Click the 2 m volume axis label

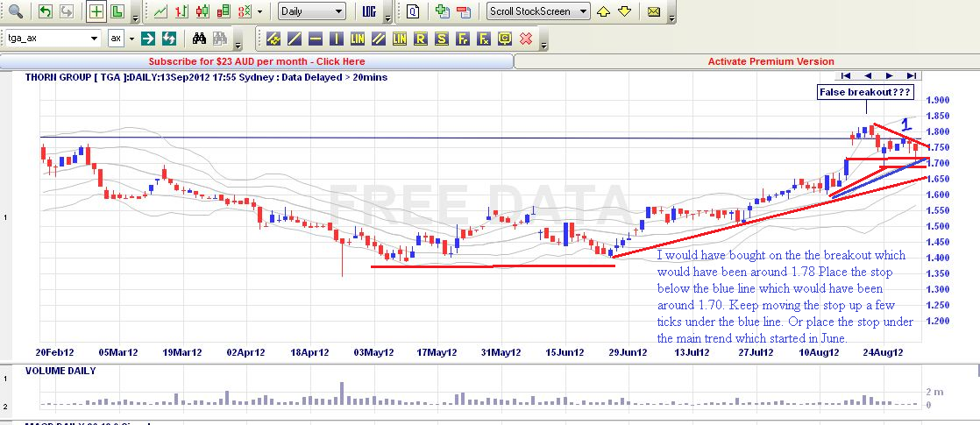(934, 392)
